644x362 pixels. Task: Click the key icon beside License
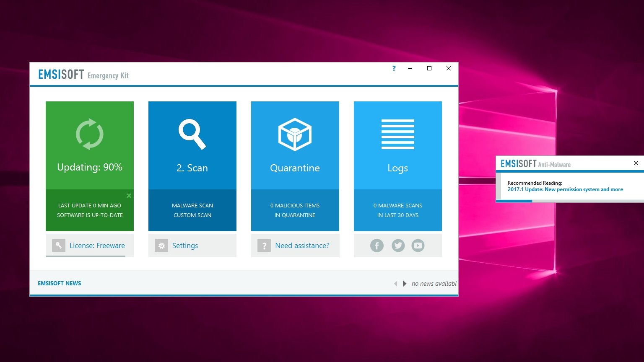coord(59,246)
